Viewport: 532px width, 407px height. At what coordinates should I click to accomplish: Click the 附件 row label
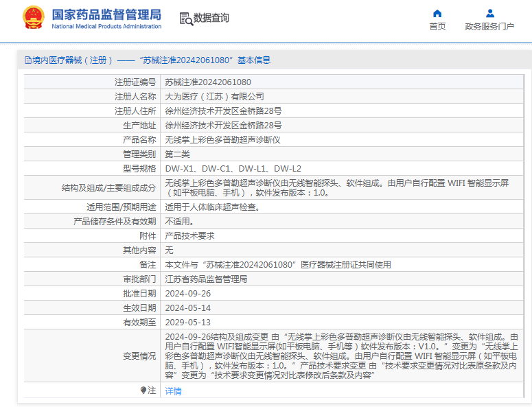(148, 235)
